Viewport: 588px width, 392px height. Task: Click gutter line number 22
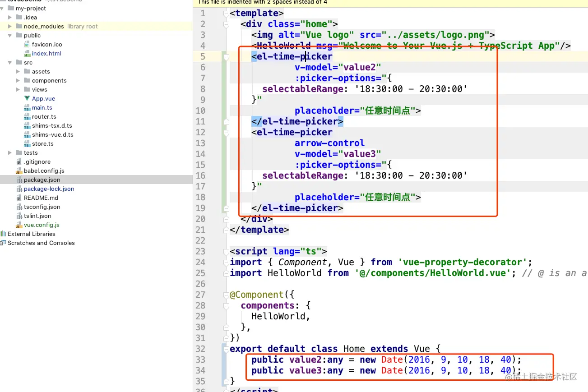coord(200,241)
